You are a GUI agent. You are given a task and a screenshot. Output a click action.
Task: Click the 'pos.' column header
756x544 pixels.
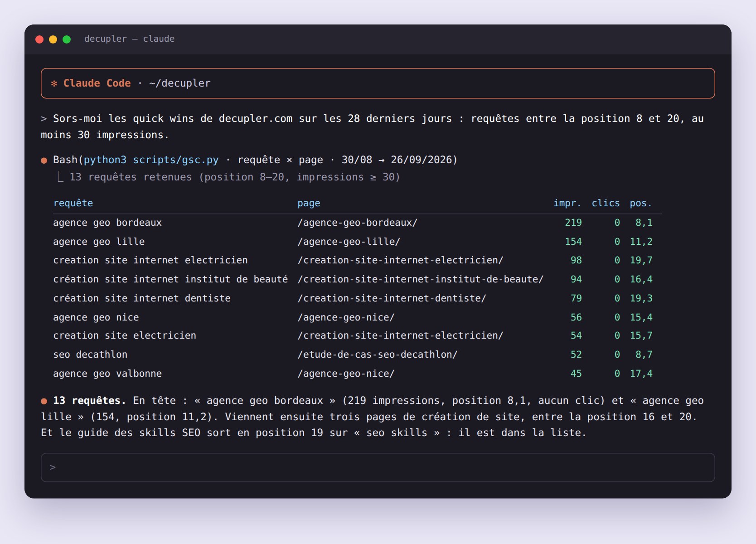(641, 203)
